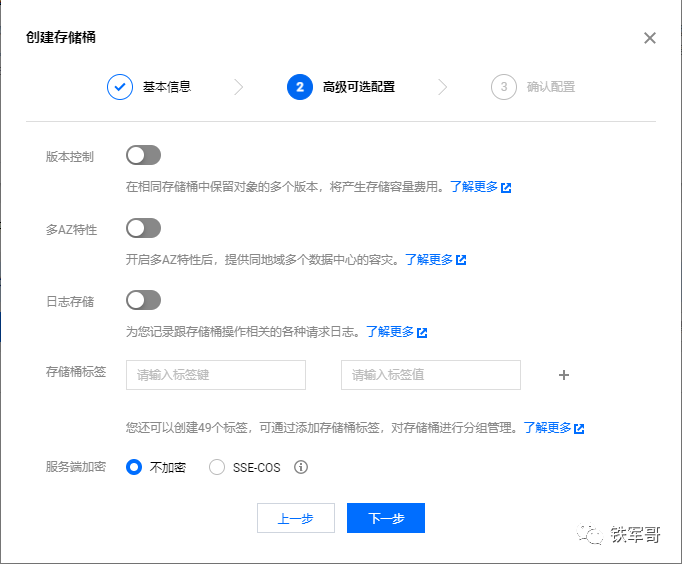Open 了解更多 link about request logs
The height and width of the screenshot is (564, 682).
390,332
